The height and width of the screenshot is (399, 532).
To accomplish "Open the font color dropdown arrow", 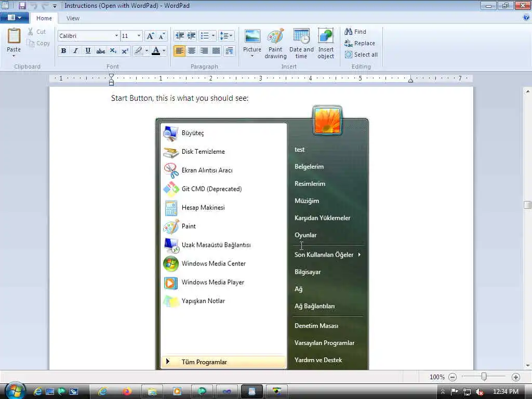I will [x=164, y=50].
